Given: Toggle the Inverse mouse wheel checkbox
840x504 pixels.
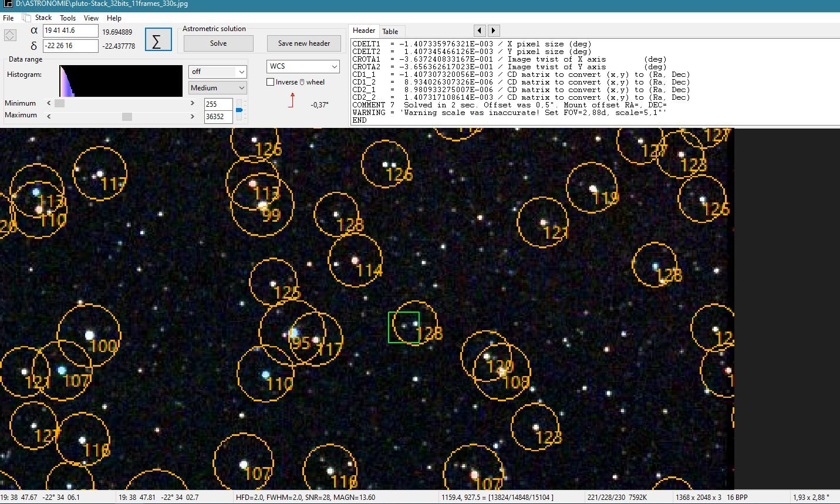Looking at the screenshot, I should pyautogui.click(x=271, y=82).
